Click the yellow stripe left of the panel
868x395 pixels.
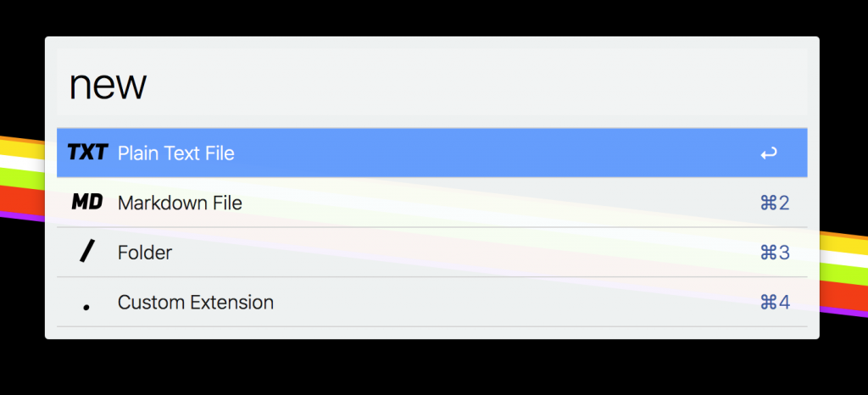(21, 152)
